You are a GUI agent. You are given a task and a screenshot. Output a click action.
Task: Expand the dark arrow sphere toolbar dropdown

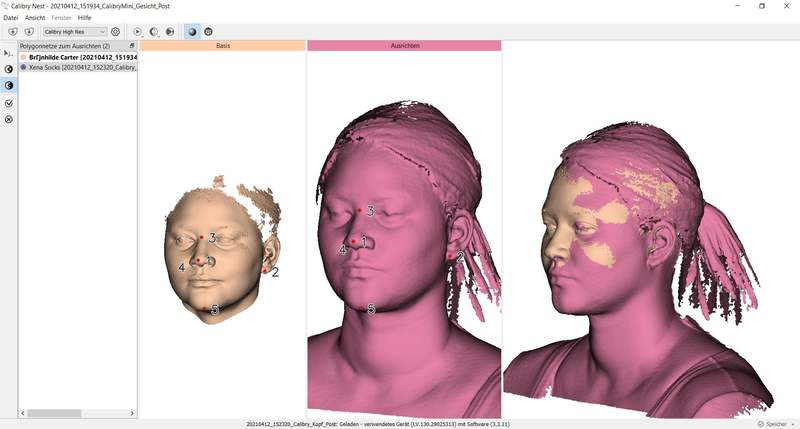click(170, 32)
